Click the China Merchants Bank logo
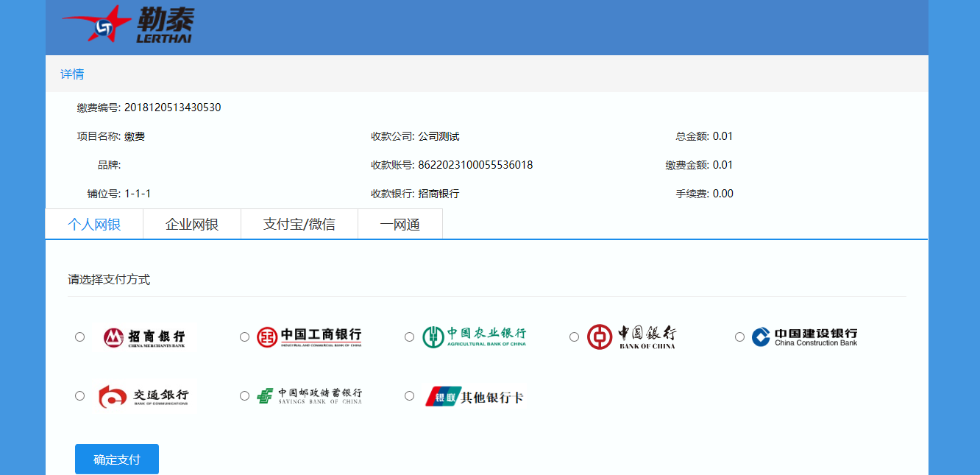 click(144, 337)
